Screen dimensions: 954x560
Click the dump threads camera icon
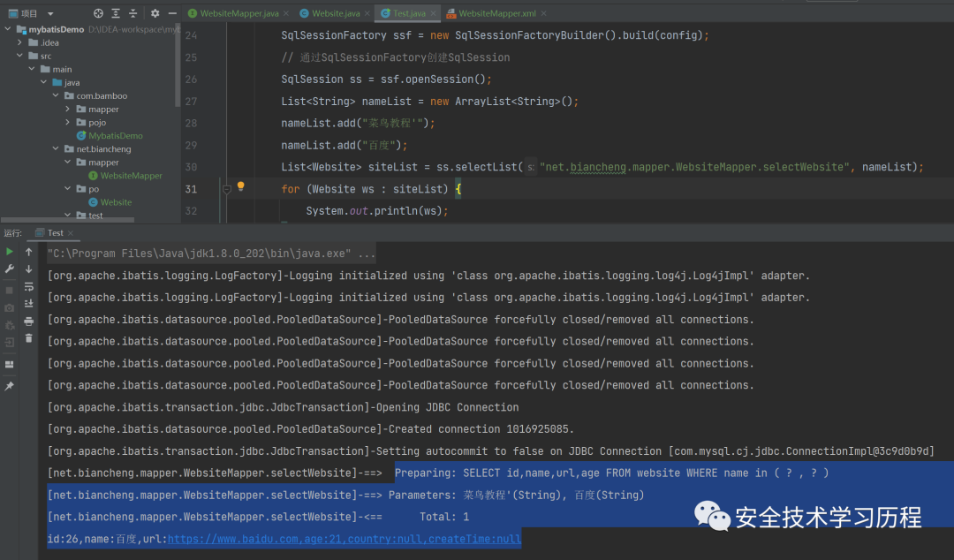[9, 308]
